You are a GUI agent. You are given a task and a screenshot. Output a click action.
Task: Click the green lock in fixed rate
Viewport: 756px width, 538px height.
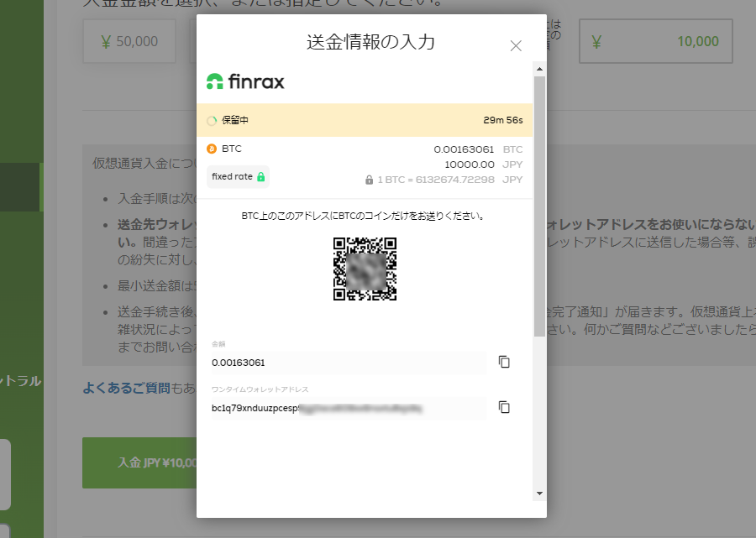[261, 177]
